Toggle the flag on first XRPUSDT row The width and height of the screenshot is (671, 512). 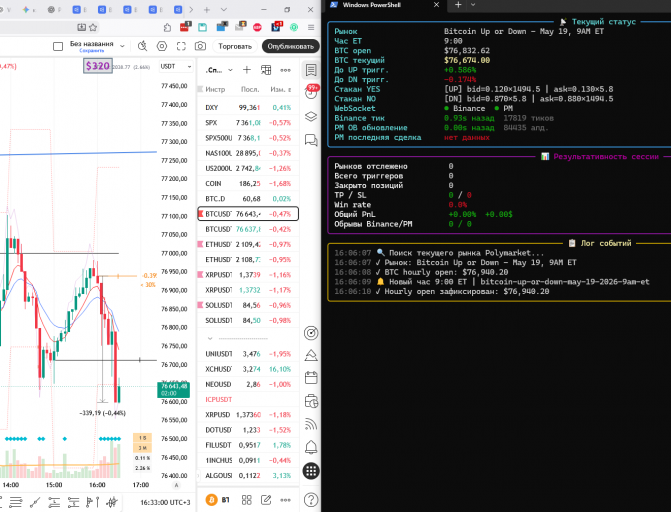click(x=200, y=274)
